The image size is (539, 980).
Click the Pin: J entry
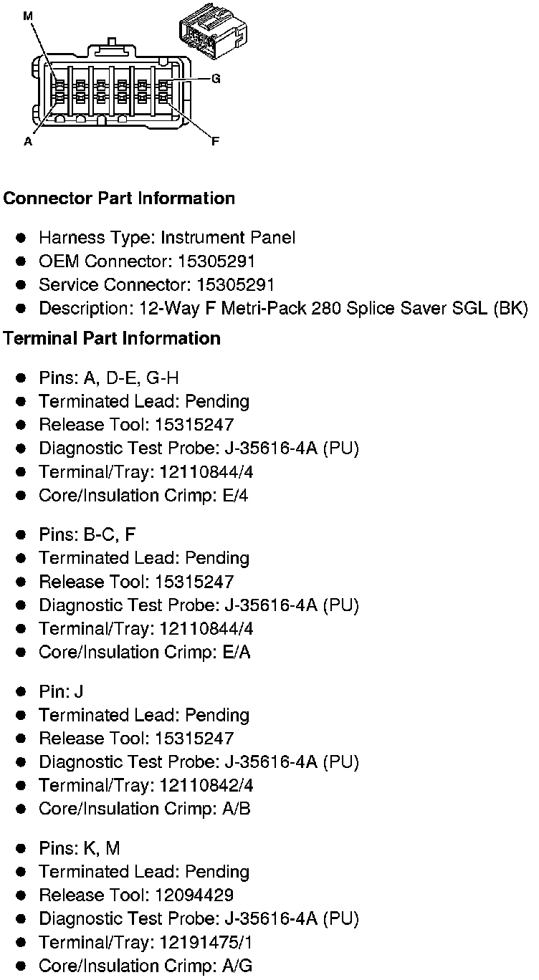click(61, 691)
